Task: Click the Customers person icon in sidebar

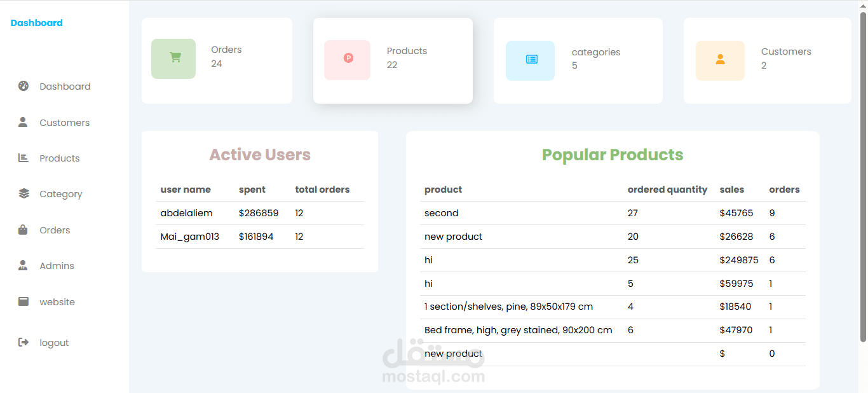Action: pos(23,122)
